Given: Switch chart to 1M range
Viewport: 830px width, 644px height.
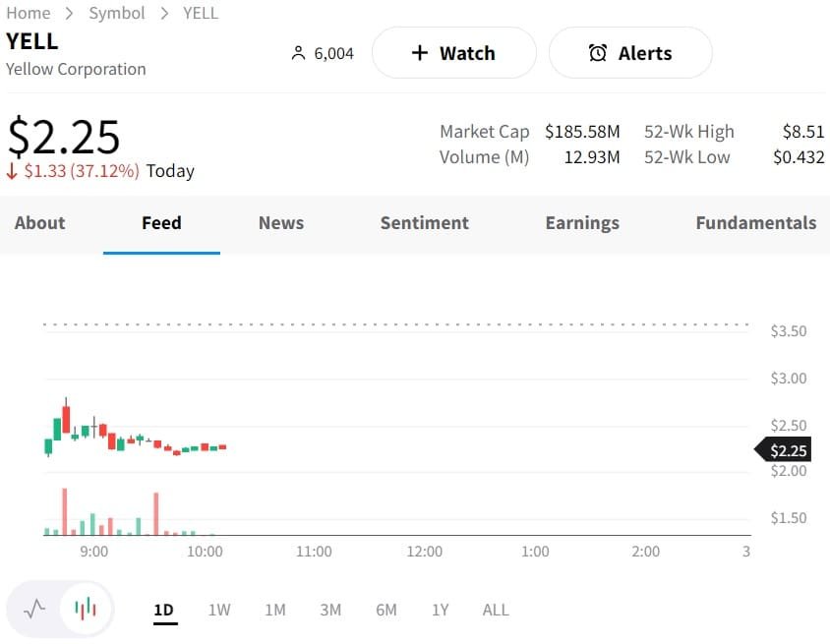Looking at the screenshot, I should pos(275,610).
